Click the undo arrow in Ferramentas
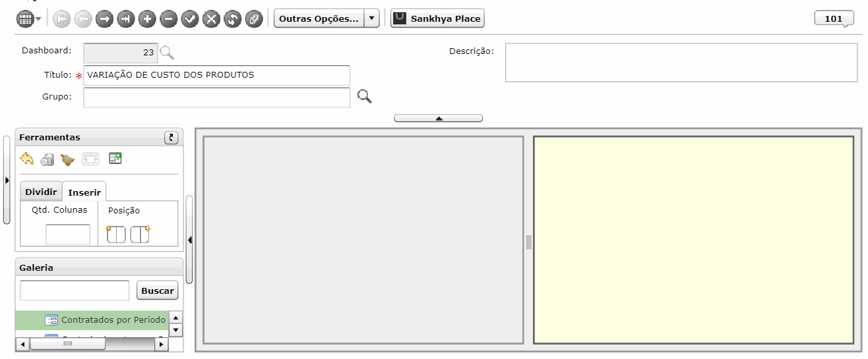868x359 pixels. (x=27, y=159)
